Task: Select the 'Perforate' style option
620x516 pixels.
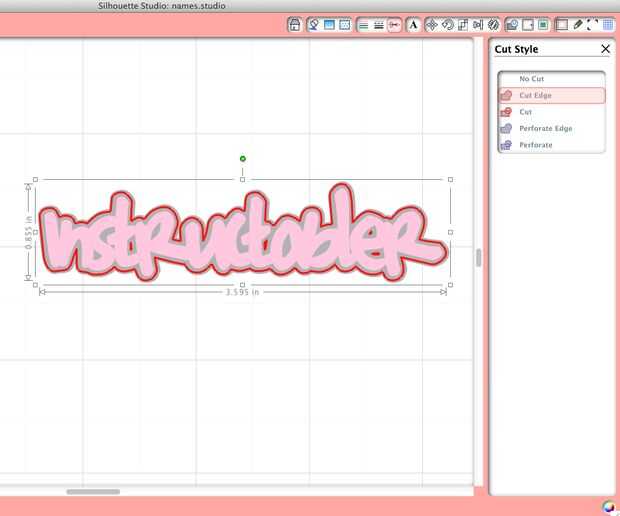Action: [x=552, y=145]
